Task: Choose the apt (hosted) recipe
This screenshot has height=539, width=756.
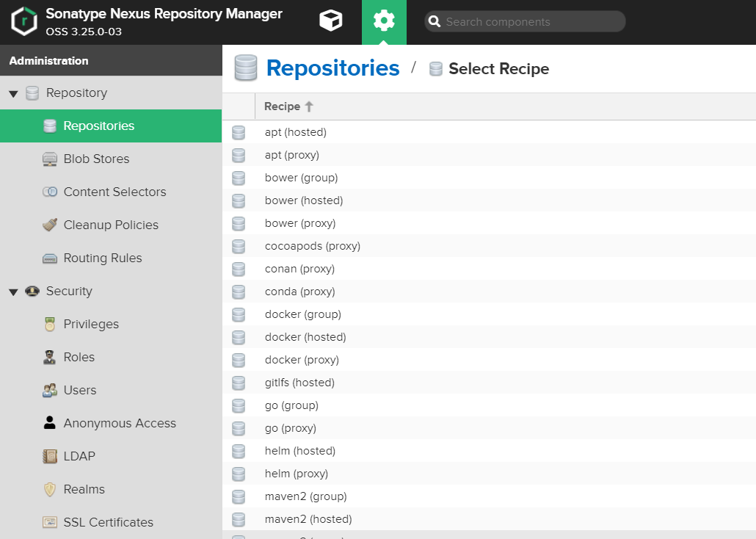Action: tap(489, 132)
